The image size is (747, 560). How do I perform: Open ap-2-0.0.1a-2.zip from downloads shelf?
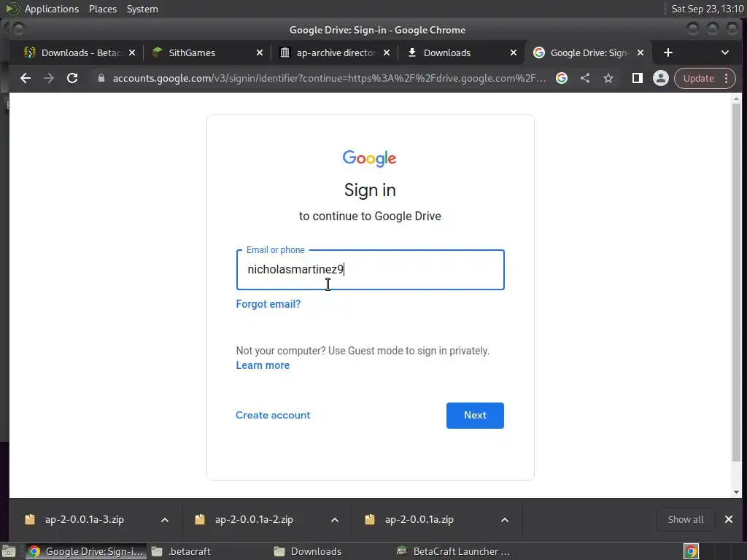coord(254,519)
